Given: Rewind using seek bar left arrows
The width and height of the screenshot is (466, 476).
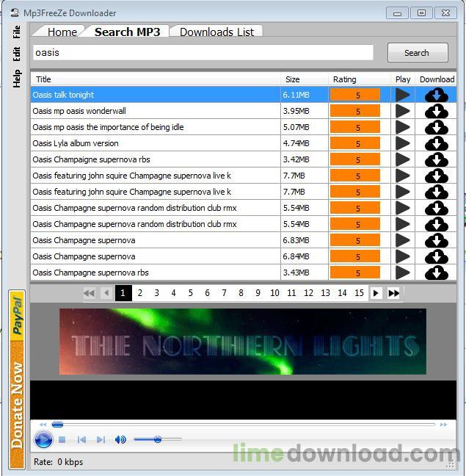Looking at the screenshot, I should [43, 425].
